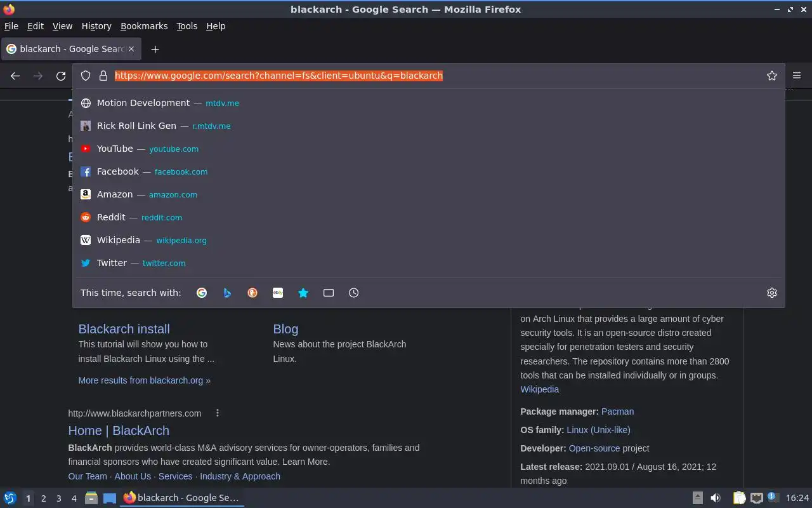Image resolution: width=812 pixels, height=508 pixels.
Task: Activate blackarch Firefox taskbar window button
Action: [x=182, y=498]
